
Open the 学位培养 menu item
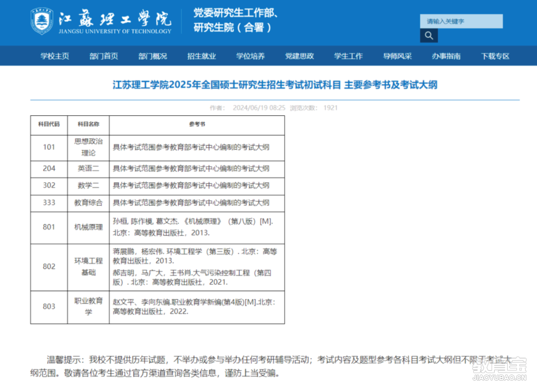point(251,56)
